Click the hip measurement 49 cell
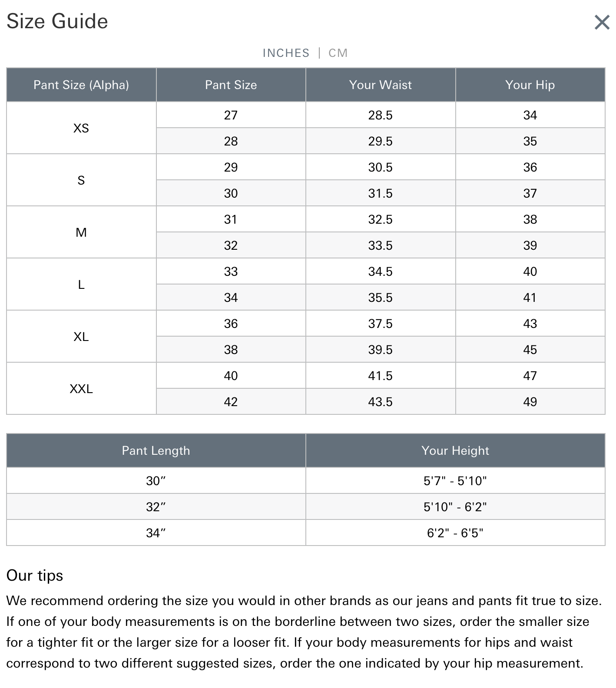The image size is (616, 688). pyautogui.click(x=530, y=402)
